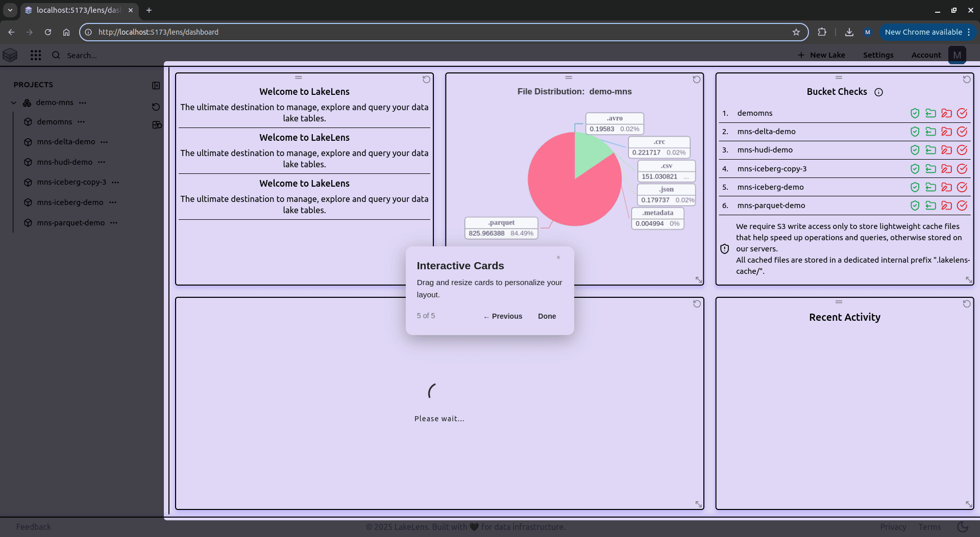Click the Bucket Checks info icon

click(x=878, y=92)
